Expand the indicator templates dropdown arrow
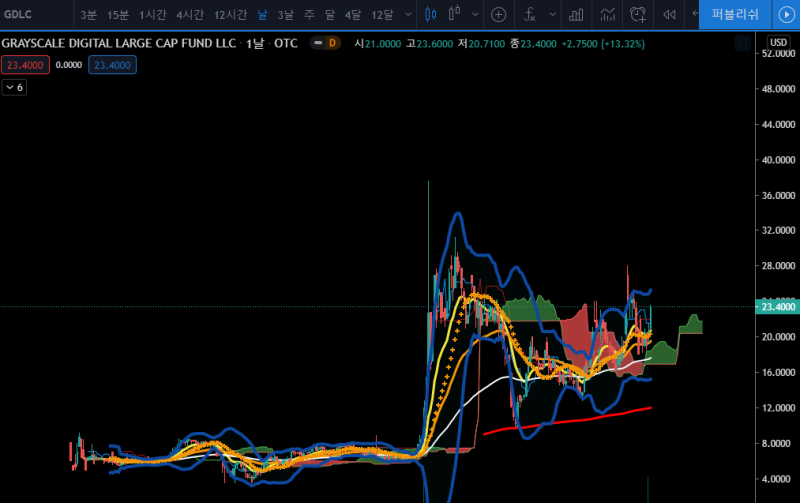Viewport: 800px width, 503px height. [553, 15]
